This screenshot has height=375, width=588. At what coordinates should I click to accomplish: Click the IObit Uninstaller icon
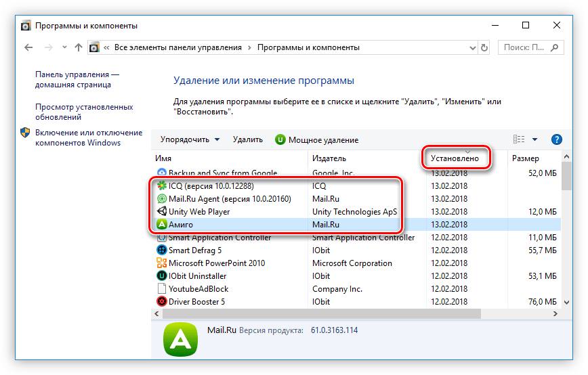click(162, 275)
